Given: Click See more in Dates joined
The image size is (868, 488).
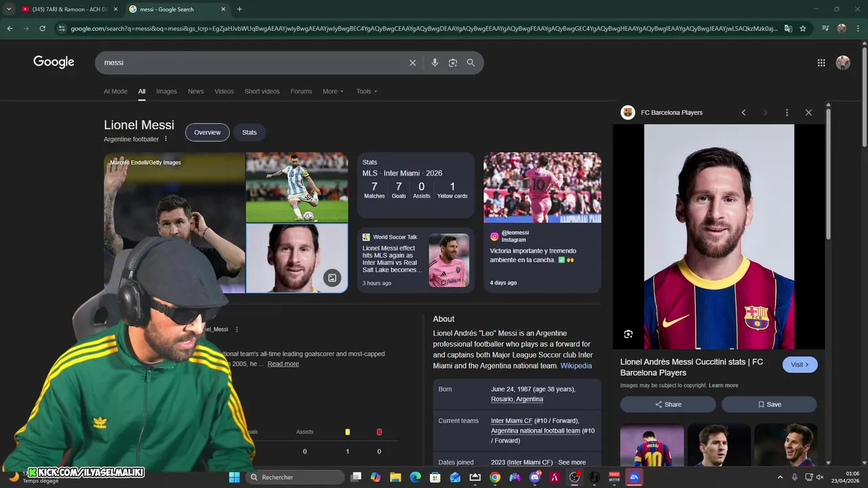Looking at the screenshot, I should (x=572, y=463).
